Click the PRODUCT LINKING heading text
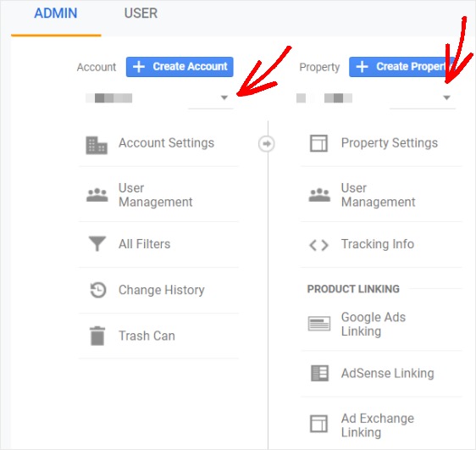This screenshot has height=450, width=476. click(x=353, y=289)
